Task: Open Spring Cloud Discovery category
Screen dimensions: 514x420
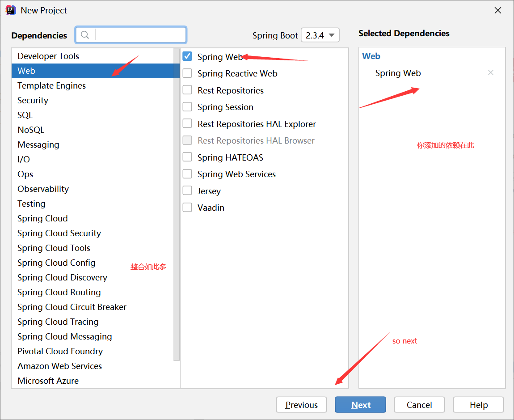Action: (93, 278)
